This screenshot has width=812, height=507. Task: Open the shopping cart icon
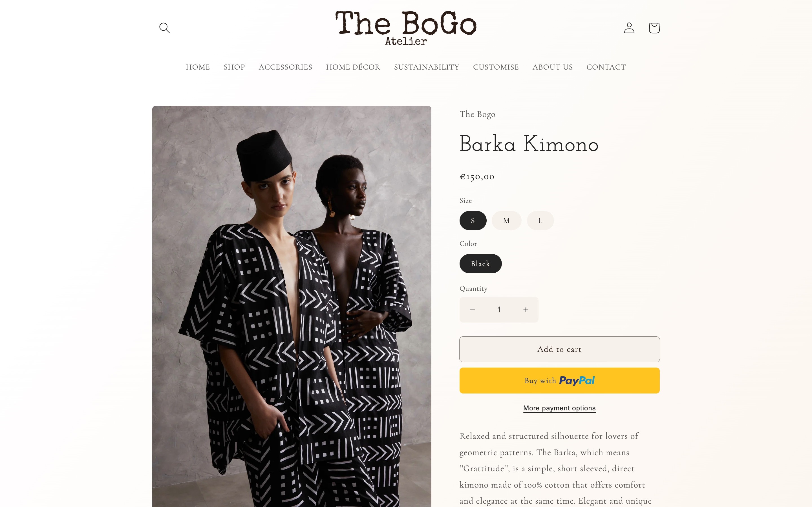tap(654, 28)
